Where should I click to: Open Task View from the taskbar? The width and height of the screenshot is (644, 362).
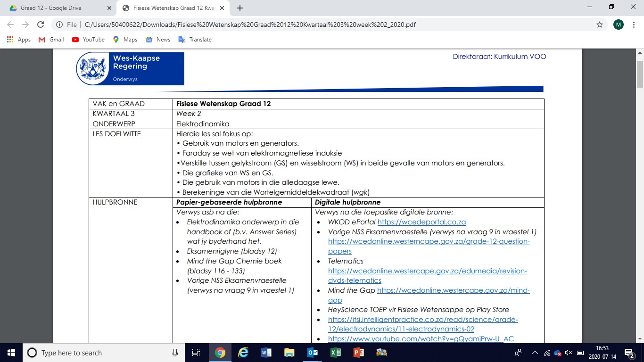coord(196,353)
